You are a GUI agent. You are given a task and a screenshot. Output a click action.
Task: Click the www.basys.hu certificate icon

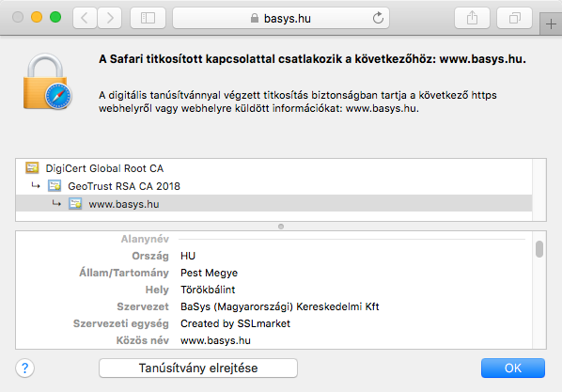pos(75,204)
